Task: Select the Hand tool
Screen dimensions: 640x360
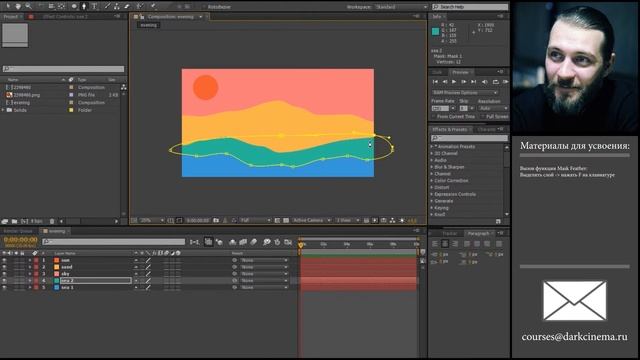Action: pyautogui.click(x=18, y=6)
